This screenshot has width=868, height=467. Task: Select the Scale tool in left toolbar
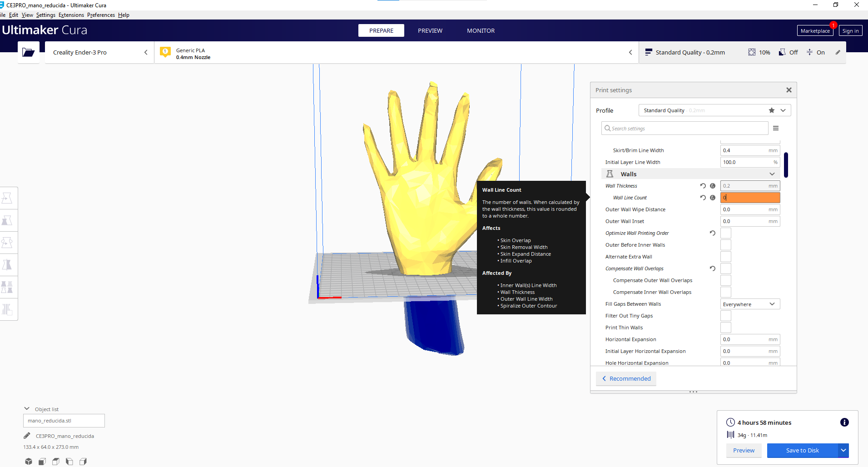[7, 220]
